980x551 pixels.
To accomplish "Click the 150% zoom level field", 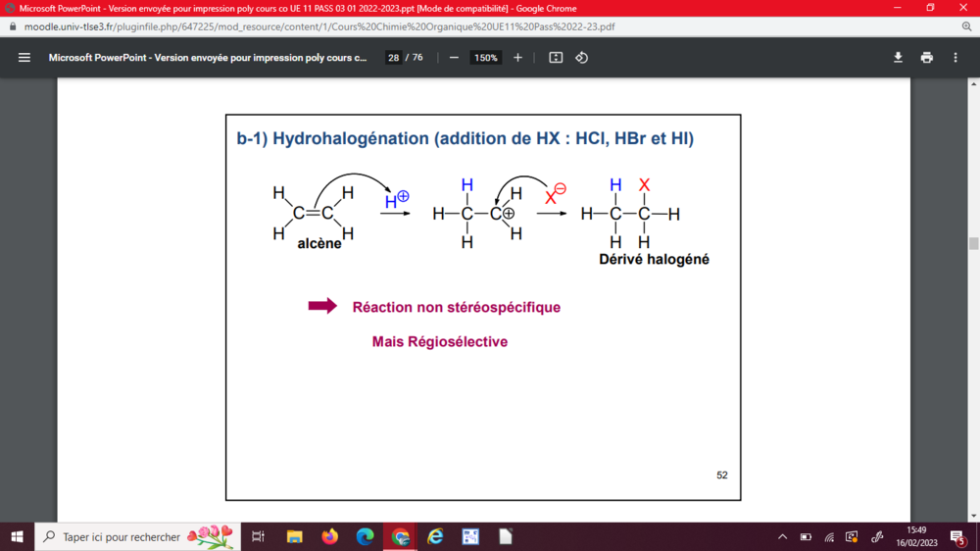I will [x=486, y=58].
